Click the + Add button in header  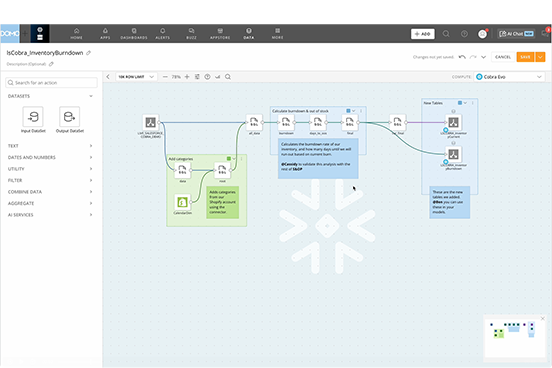pos(422,34)
